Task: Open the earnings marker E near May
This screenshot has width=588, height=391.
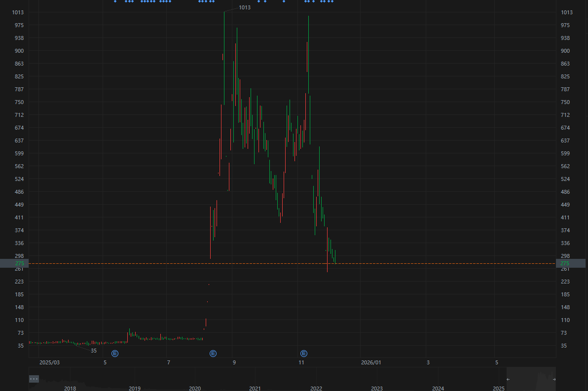Action: (x=115, y=354)
